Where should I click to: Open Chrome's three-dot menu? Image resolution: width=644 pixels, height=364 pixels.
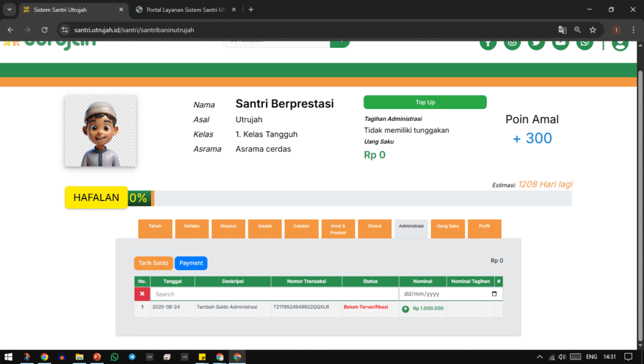pyautogui.click(x=633, y=30)
